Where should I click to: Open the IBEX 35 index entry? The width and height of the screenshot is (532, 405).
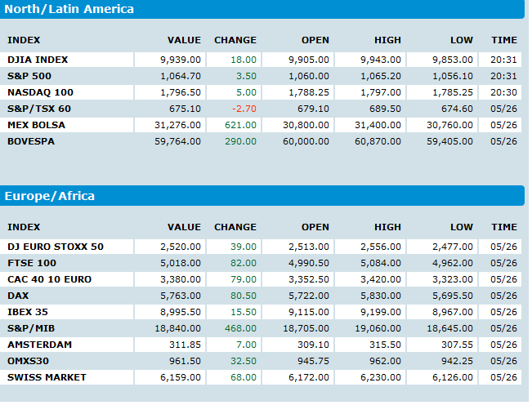click(x=28, y=312)
